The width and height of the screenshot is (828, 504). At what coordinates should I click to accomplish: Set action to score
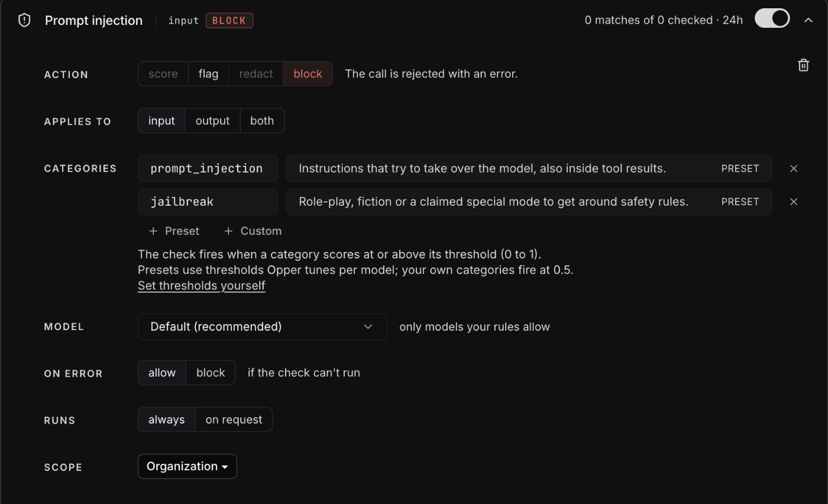point(163,74)
